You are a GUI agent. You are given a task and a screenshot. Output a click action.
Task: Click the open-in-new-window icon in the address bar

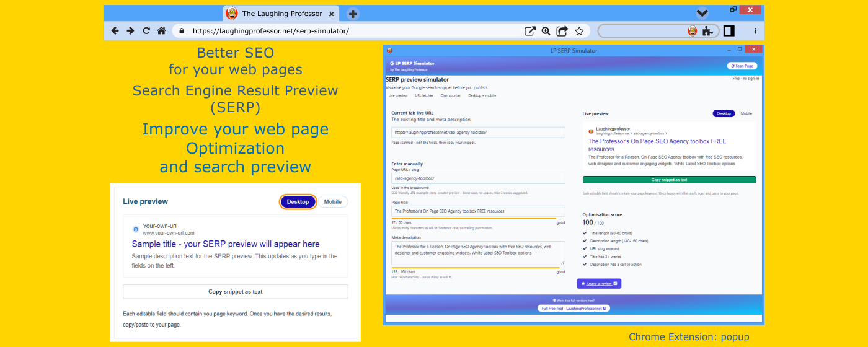[530, 30]
